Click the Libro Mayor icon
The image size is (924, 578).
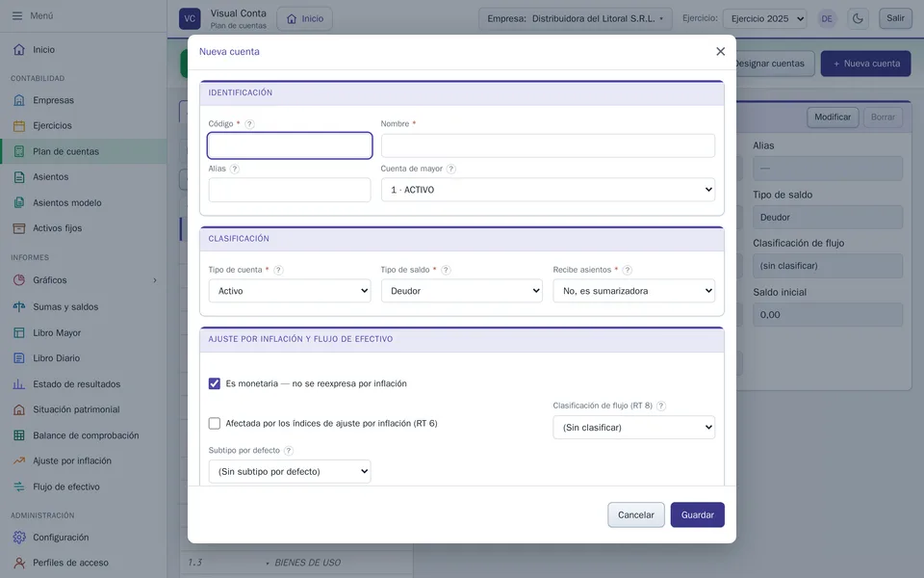(x=19, y=332)
